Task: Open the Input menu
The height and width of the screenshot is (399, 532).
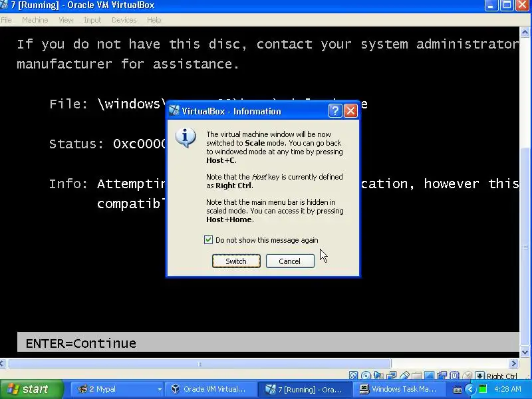Action: (x=92, y=20)
